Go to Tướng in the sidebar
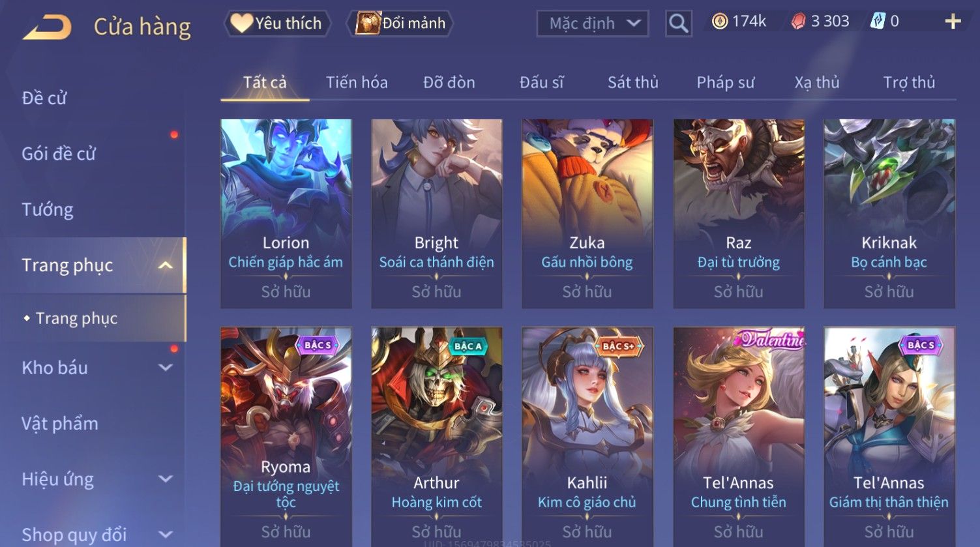 (48, 209)
